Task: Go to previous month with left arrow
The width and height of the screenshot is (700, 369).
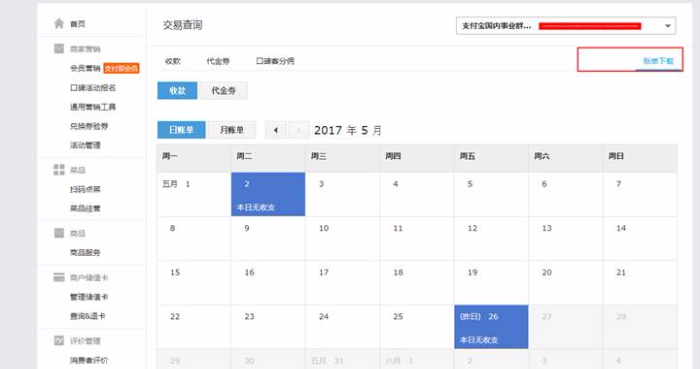Action: click(x=276, y=130)
